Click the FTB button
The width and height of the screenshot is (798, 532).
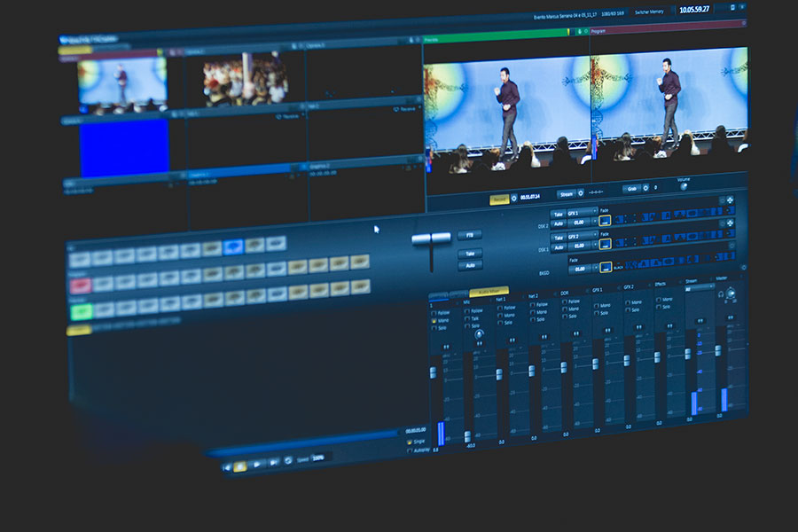pos(470,235)
